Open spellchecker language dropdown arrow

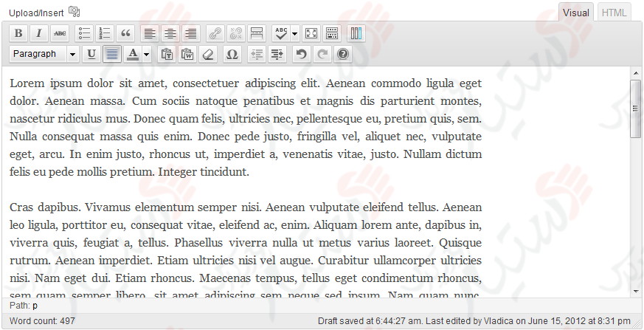(294, 33)
